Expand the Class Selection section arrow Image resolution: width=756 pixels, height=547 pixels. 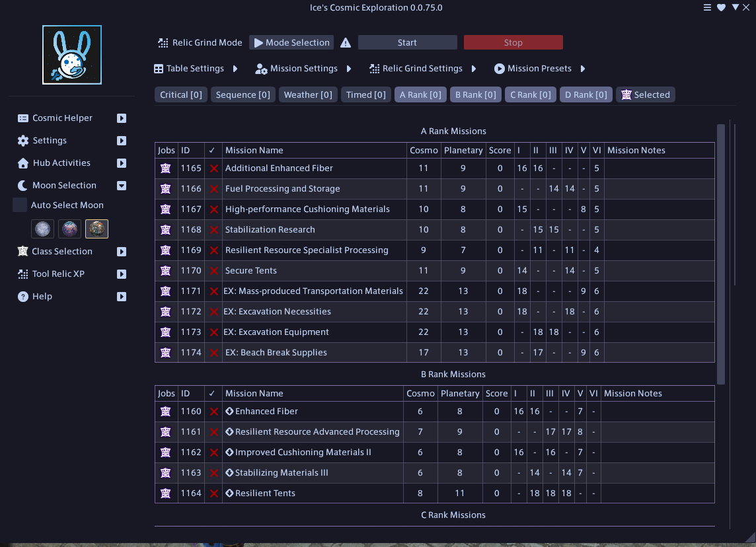[122, 252]
